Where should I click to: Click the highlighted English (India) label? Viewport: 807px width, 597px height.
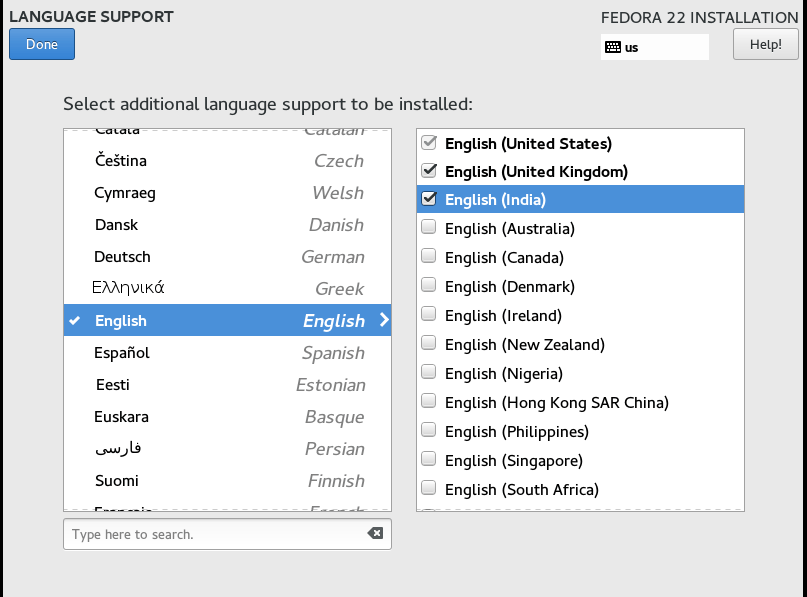(495, 200)
